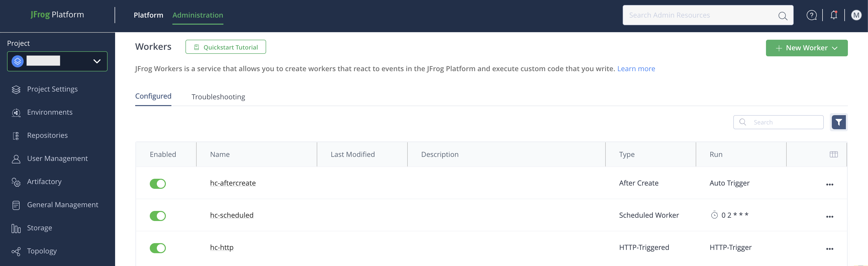Open Environments in sidebar
868x266 pixels.
(50, 112)
